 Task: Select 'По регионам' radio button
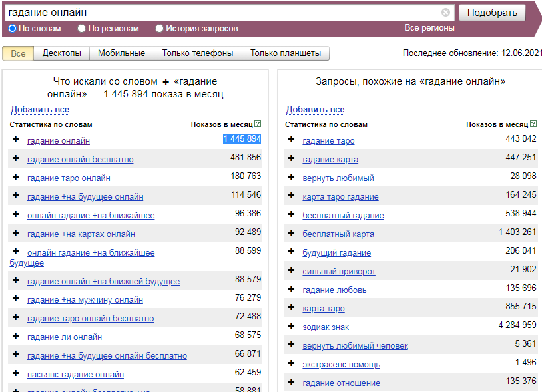coord(82,29)
